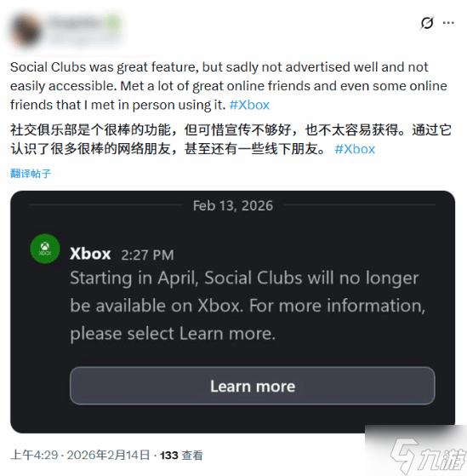467x476 pixels.
Task: Click the blurred profile avatar of the poster
Action: (x=26, y=31)
